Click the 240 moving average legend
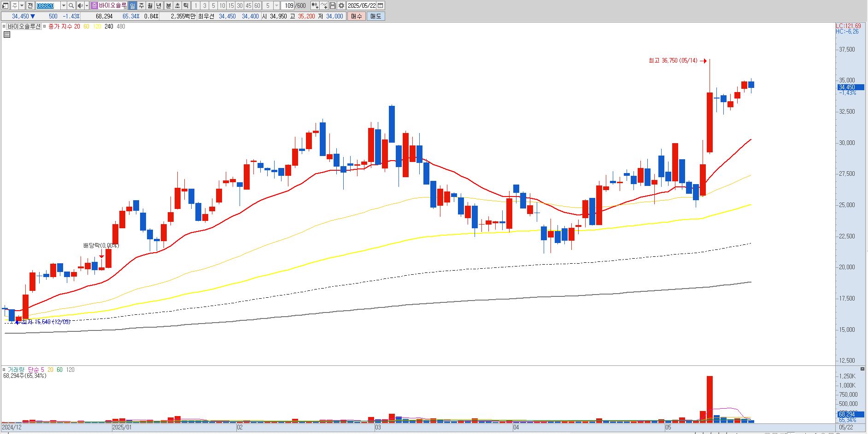The width and height of the screenshot is (868, 434). point(109,26)
